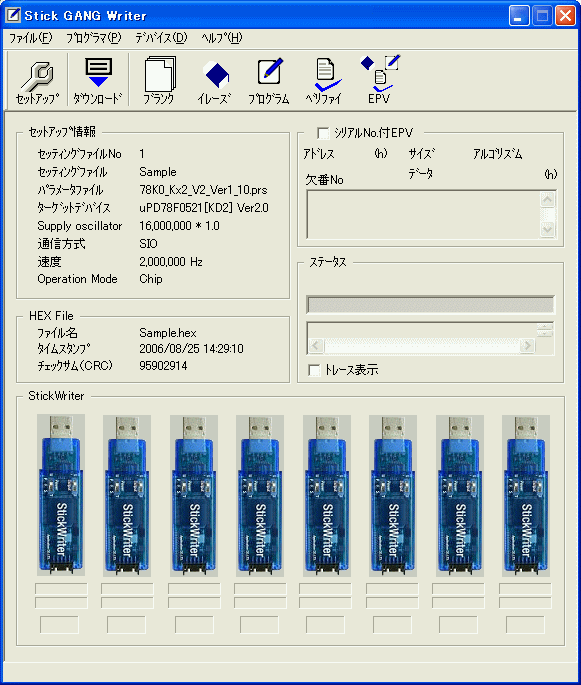Click the ダウンロード (Download) toolbar icon
Image resolution: width=581 pixels, height=685 pixels.
click(98, 81)
